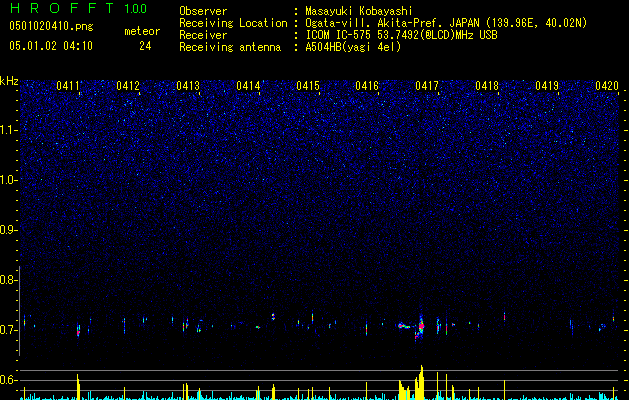Click the gray vertical range bar at left
This screenshot has height=400, width=629.
pyautogui.click(x=20, y=311)
